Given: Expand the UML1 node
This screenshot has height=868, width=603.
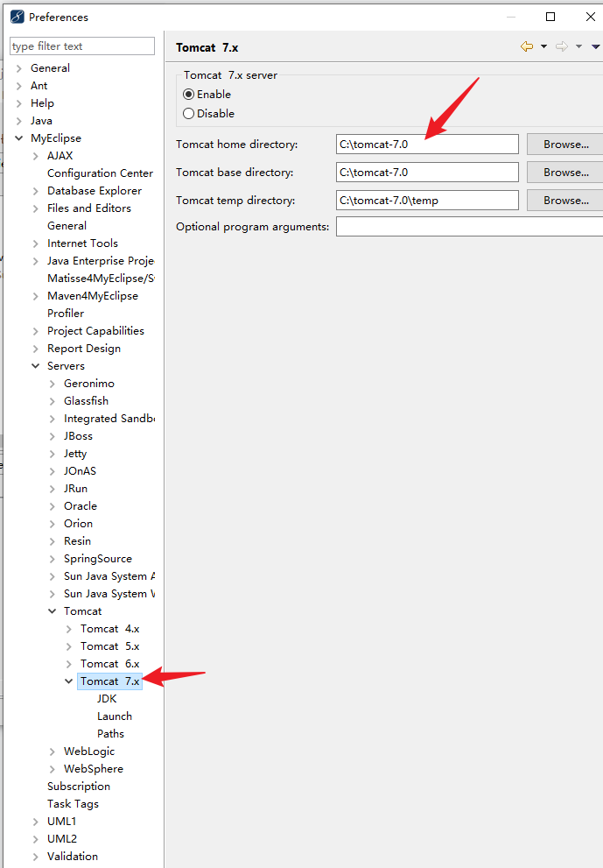Looking at the screenshot, I should point(35,822).
